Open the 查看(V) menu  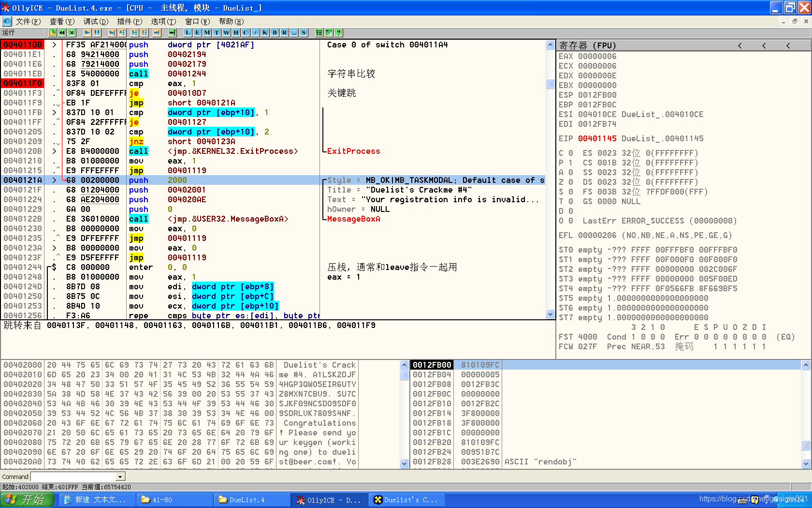pyautogui.click(x=62, y=21)
